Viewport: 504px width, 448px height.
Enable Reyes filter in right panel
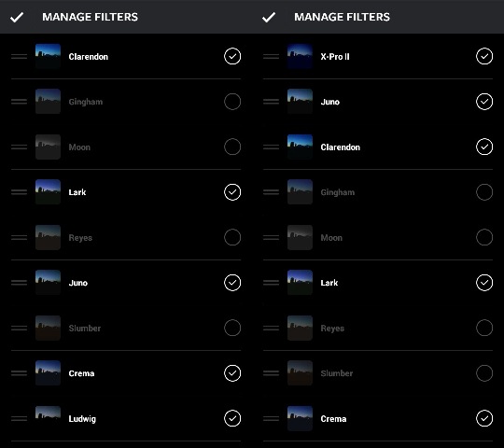[484, 329]
